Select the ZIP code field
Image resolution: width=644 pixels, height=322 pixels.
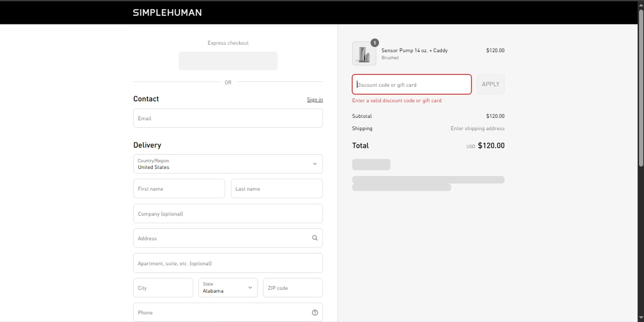click(293, 288)
